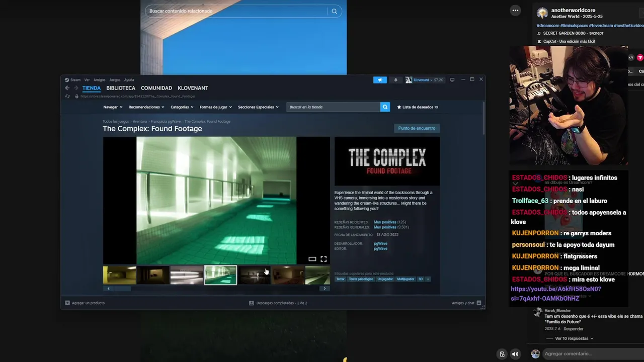Screen dimensions: 644x362
Task: Select the first yellow backrooms thumbnail
Action: tap(119, 275)
